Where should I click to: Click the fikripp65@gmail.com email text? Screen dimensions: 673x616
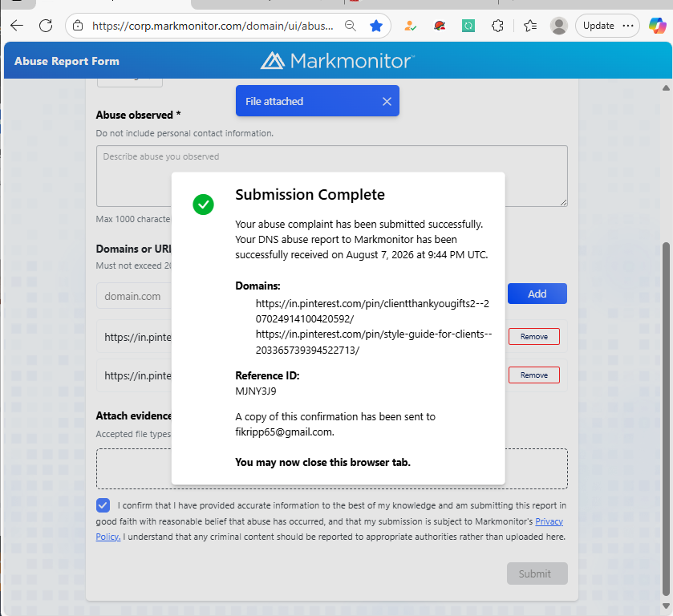click(285, 432)
